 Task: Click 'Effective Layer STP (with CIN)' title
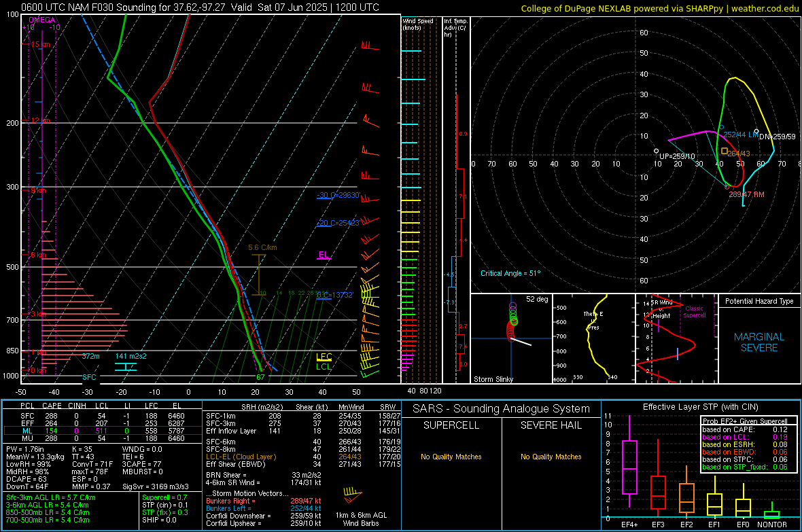700,407
